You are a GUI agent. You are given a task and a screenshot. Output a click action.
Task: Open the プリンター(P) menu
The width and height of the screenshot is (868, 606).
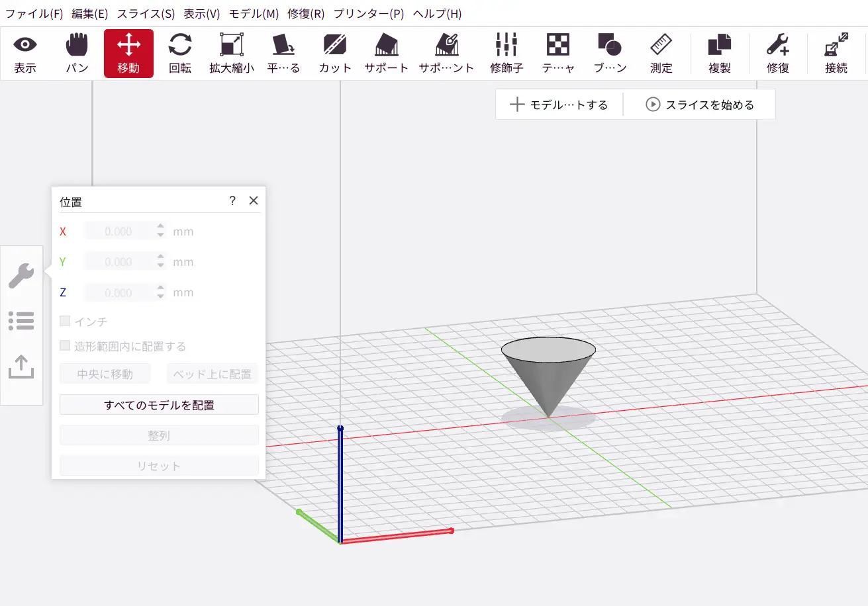[369, 14]
